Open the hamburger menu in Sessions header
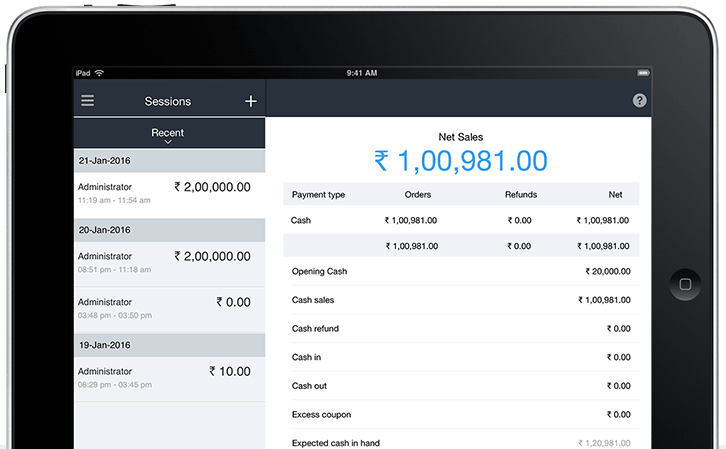The width and height of the screenshot is (726, 449). [x=88, y=101]
